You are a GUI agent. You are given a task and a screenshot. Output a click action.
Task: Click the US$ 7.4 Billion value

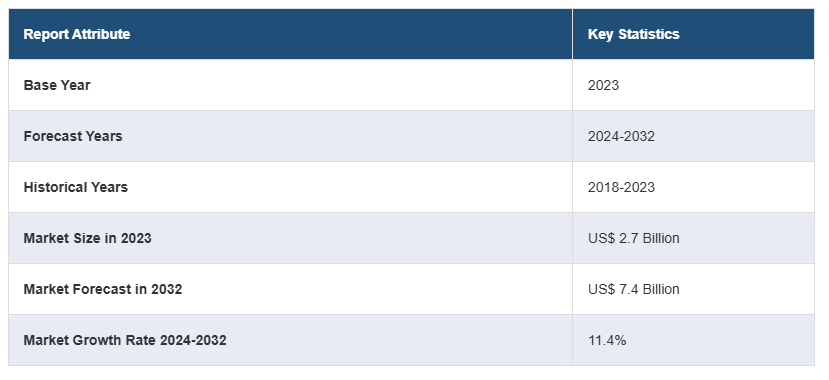(x=633, y=289)
